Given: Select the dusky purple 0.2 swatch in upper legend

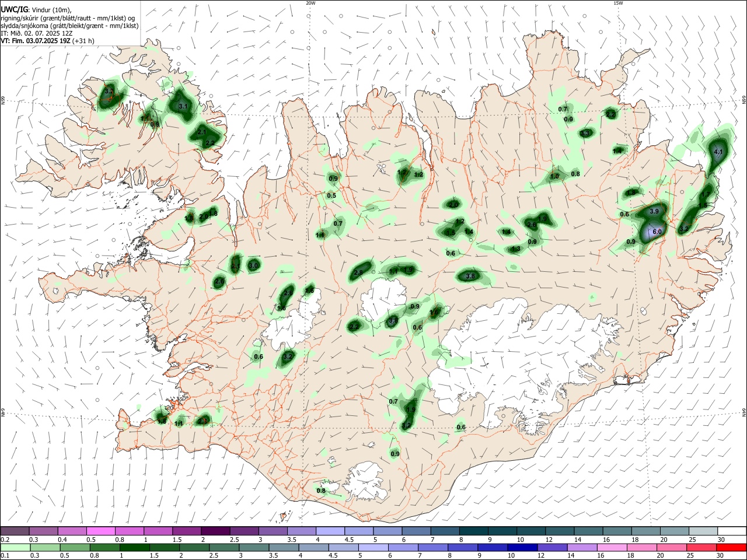Looking at the screenshot, I should pos(15,531).
